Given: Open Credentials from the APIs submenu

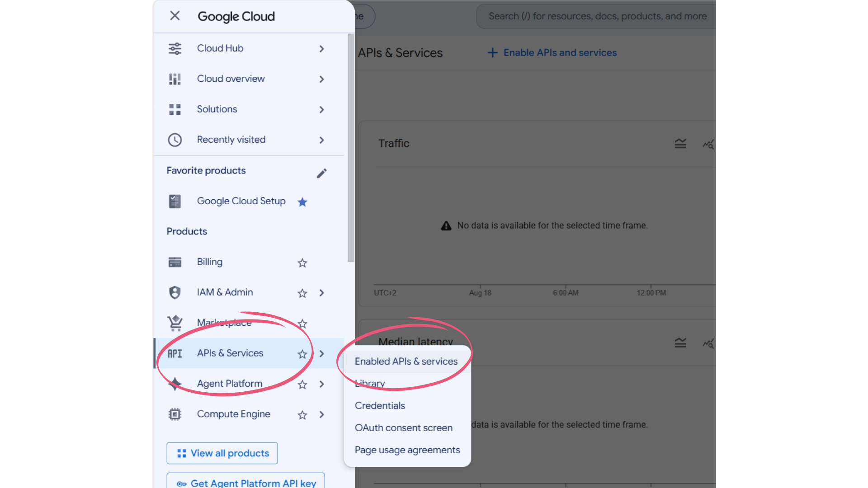Looking at the screenshot, I should [407, 406].
